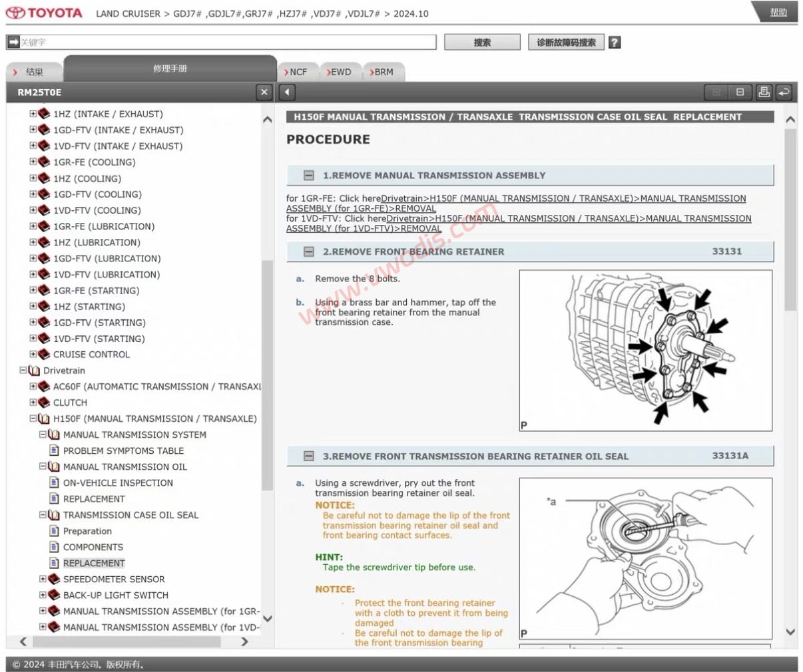The height and width of the screenshot is (672, 803).
Task: Click the page icon next to PROBLEM SYMPTOMS TABLE
Action: coord(55,450)
